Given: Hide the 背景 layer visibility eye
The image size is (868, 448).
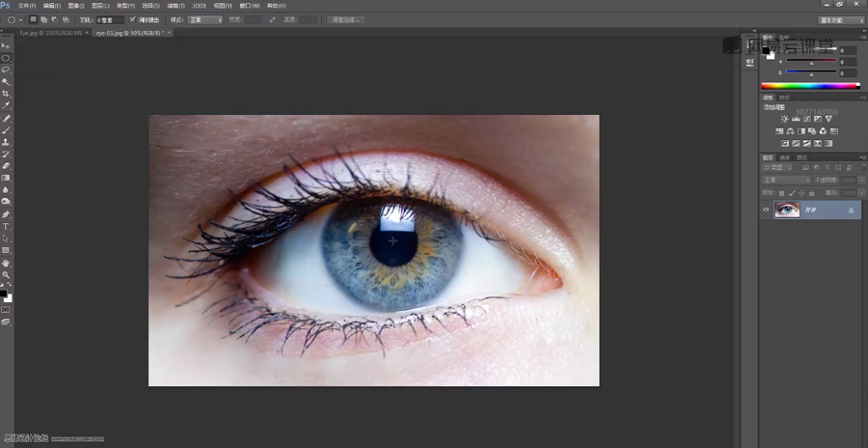Looking at the screenshot, I should point(767,210).
